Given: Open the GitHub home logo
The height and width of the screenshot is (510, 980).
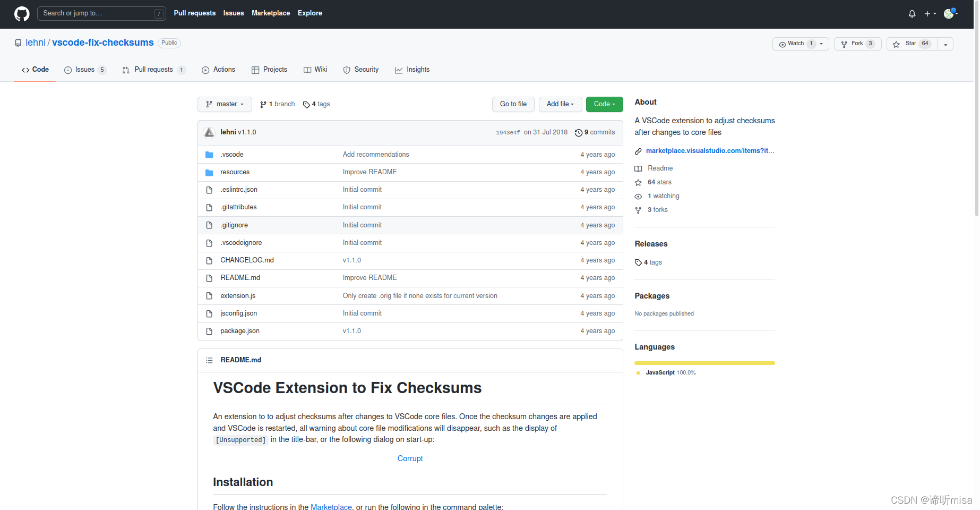Looking at the screenshot, I should click(22, 14).
